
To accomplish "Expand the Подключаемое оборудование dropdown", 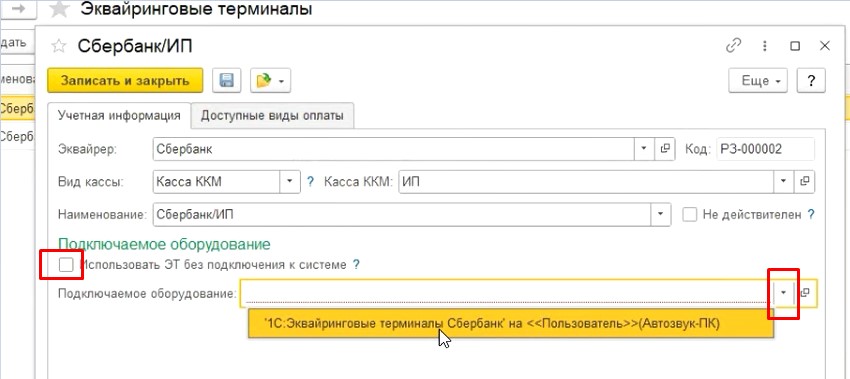I will tap(783, 293).
